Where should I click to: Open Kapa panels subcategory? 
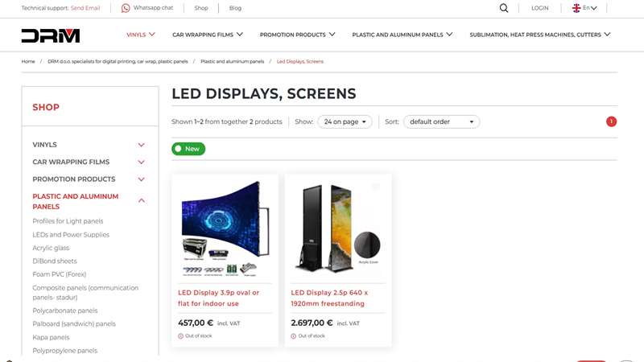click(51, 337)
